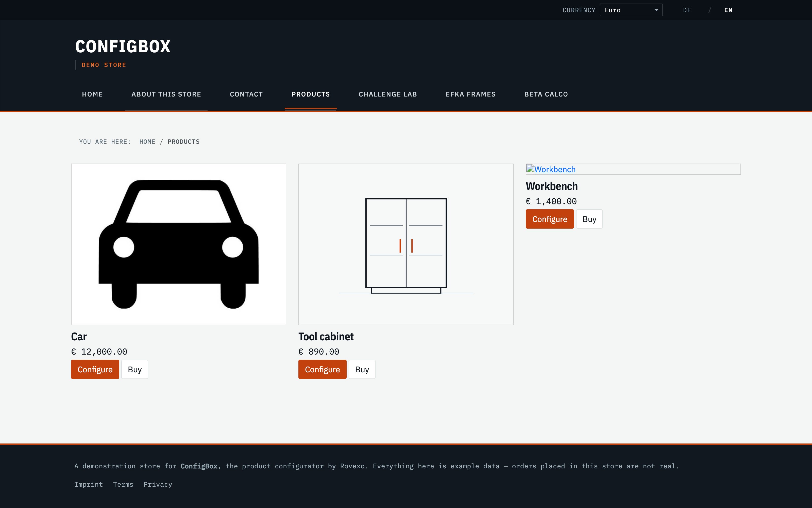Click the € 1,400.00 price

click(x=551, y=201)
